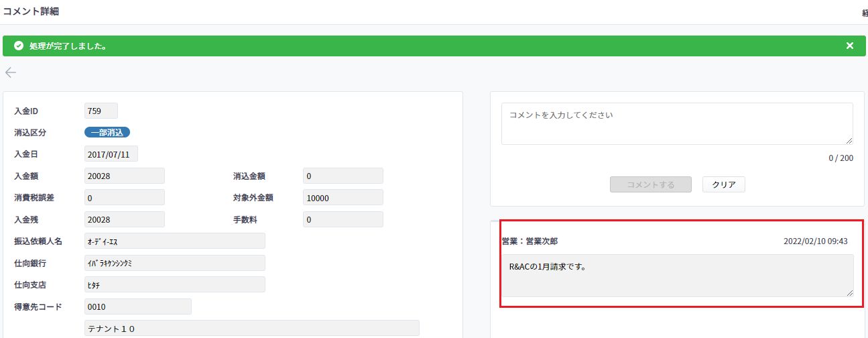Click the 消込金額 field
This screenshot has height=338, width=868.
[x=343, y=176]
